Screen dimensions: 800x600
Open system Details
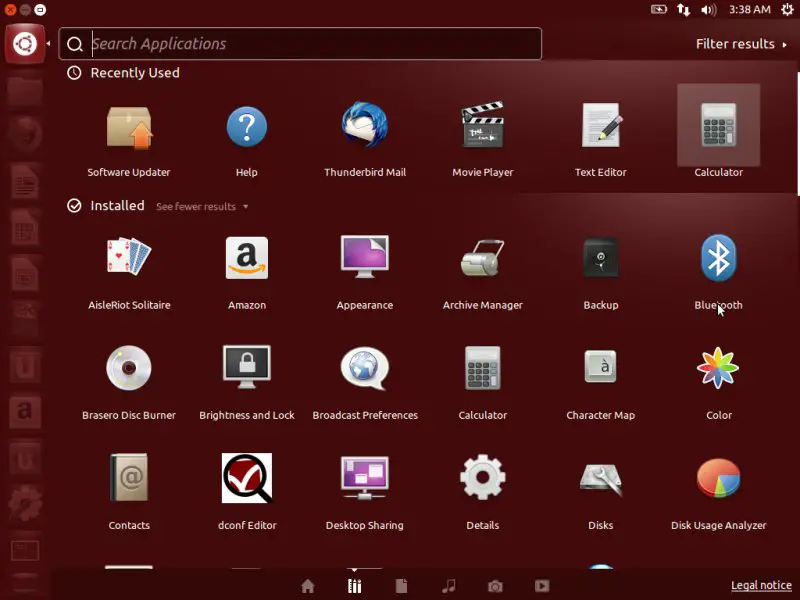[482, 478]
